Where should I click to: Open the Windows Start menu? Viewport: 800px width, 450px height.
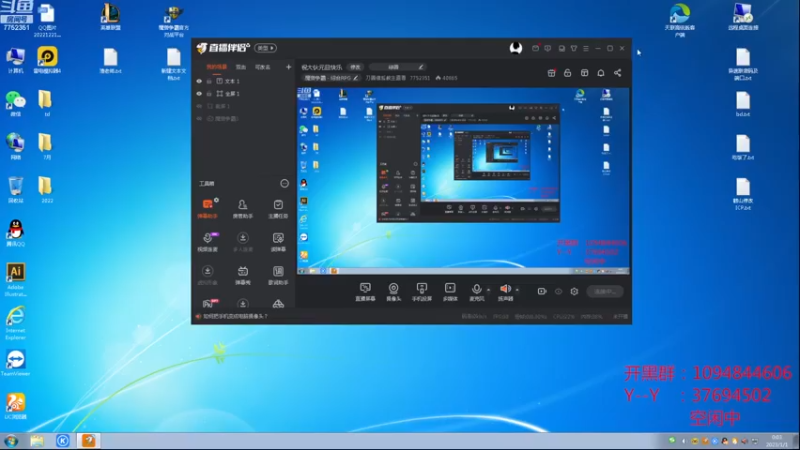pyautogui.click(x=11, y=441)
